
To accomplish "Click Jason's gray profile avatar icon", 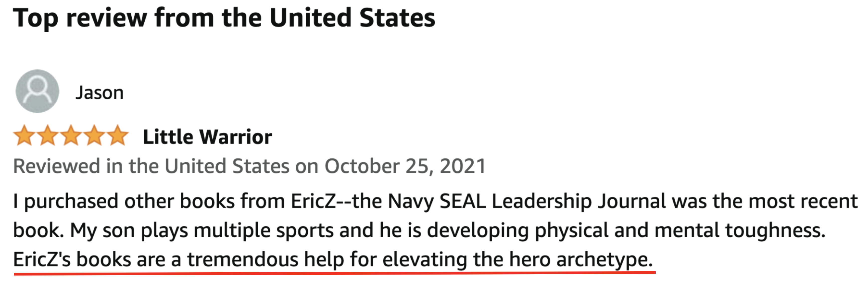I will [37, 91].
